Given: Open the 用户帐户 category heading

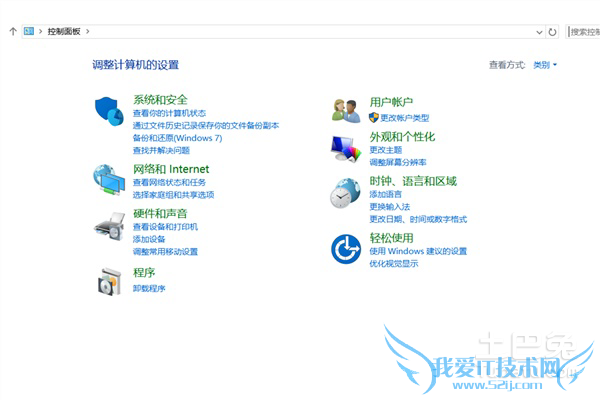Looking at the screenshot, I should click(391, 102).
